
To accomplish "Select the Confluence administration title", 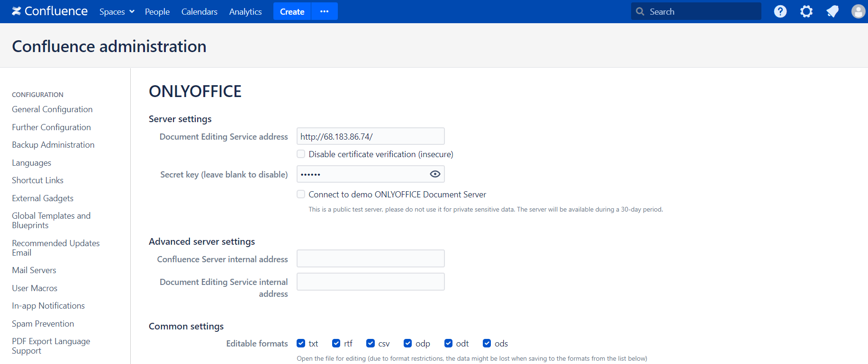I will pyautogui.click(x=109, y=46).
